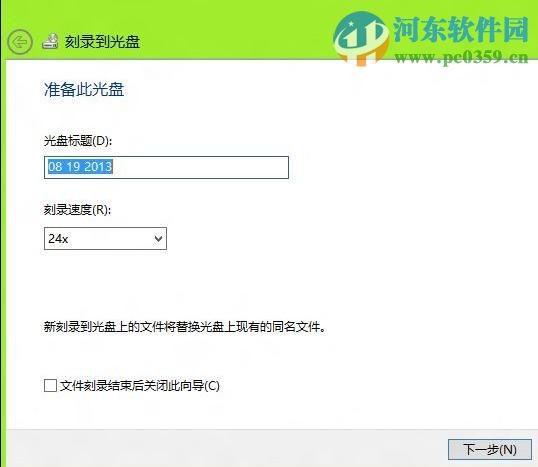Select the 24x value in the combo box
This screenshot has height=467, width=538.
point(58,238)
